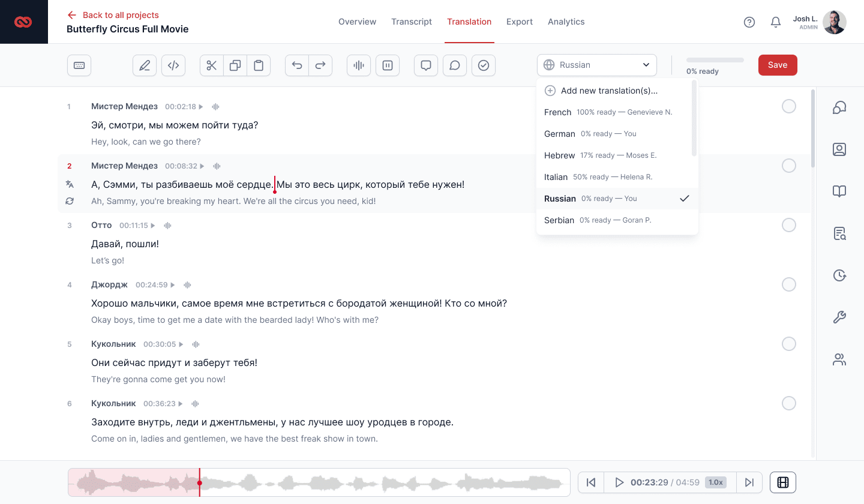This screenshot has width=864, height=504.
Task: Toggle the film strip video view
Action: tap(782, 482)
